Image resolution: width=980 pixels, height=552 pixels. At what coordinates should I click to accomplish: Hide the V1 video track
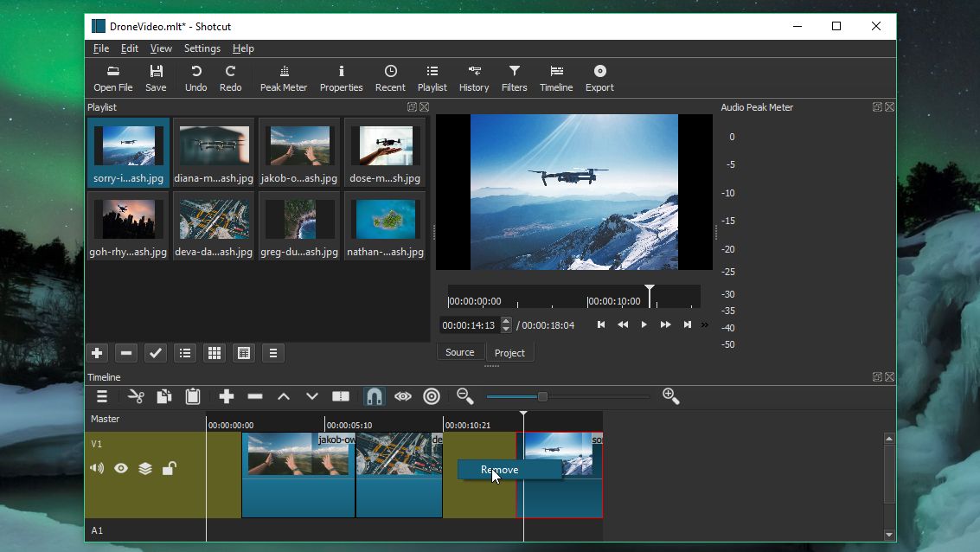(120, 468)
